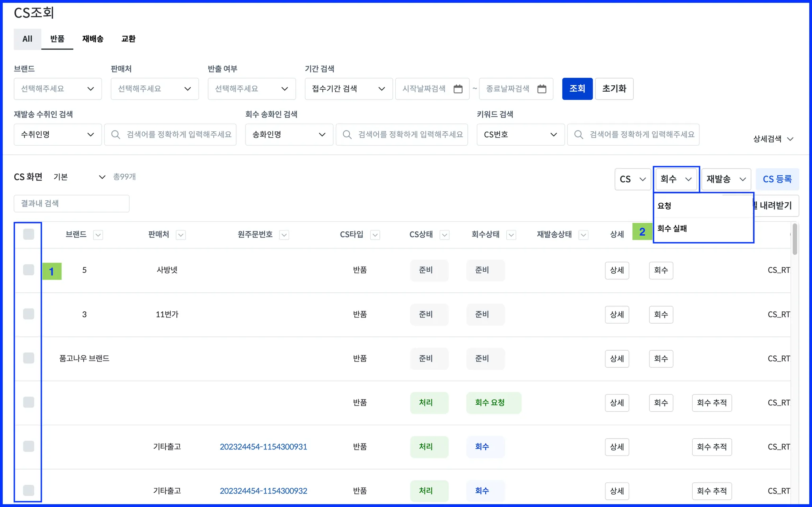Open order link 202324454-1154300931

click(x=263, y=447)
